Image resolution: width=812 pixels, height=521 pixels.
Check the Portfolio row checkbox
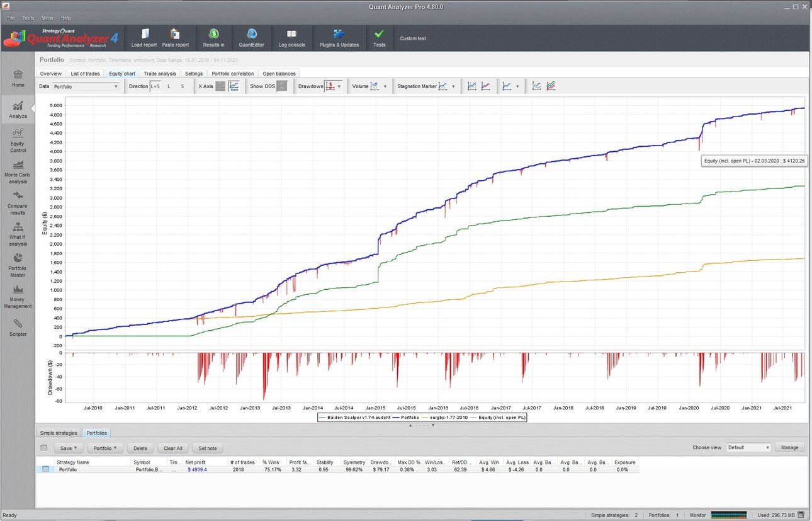pos(45,469)
